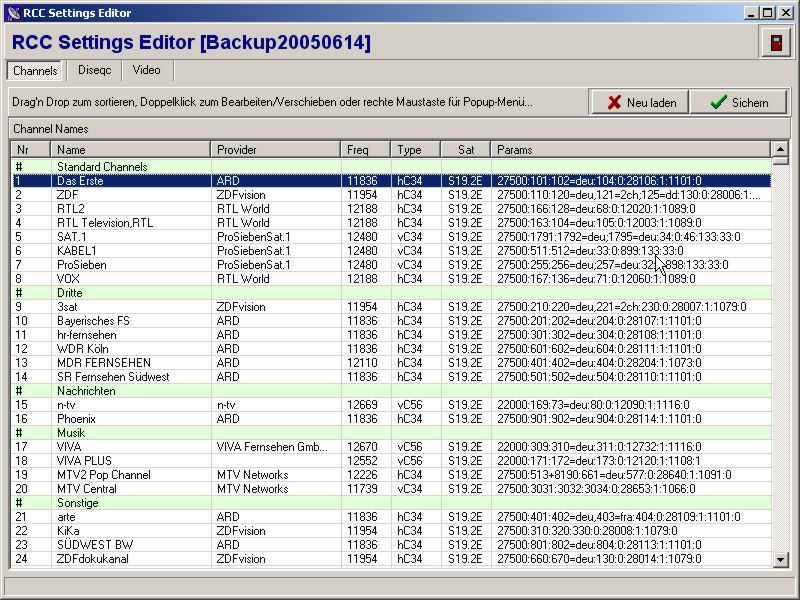Select the Nachrichten group row
800x600 pixels.
click(x=391, y=391)
